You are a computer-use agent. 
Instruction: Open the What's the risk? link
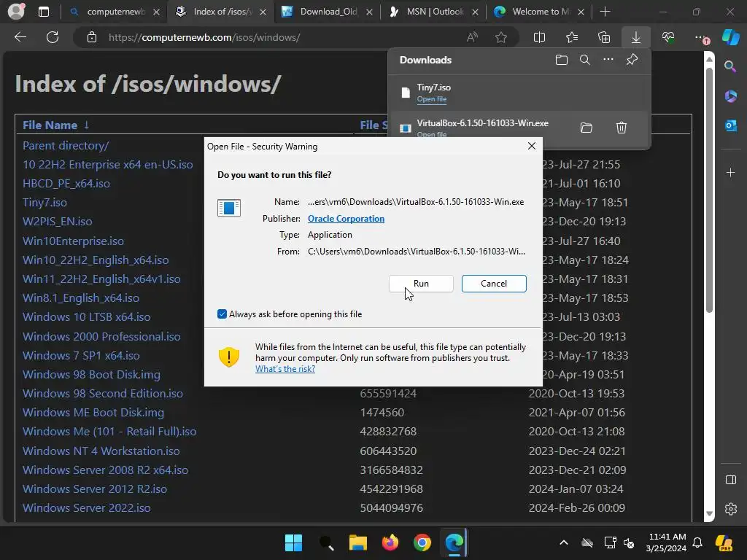285,369
